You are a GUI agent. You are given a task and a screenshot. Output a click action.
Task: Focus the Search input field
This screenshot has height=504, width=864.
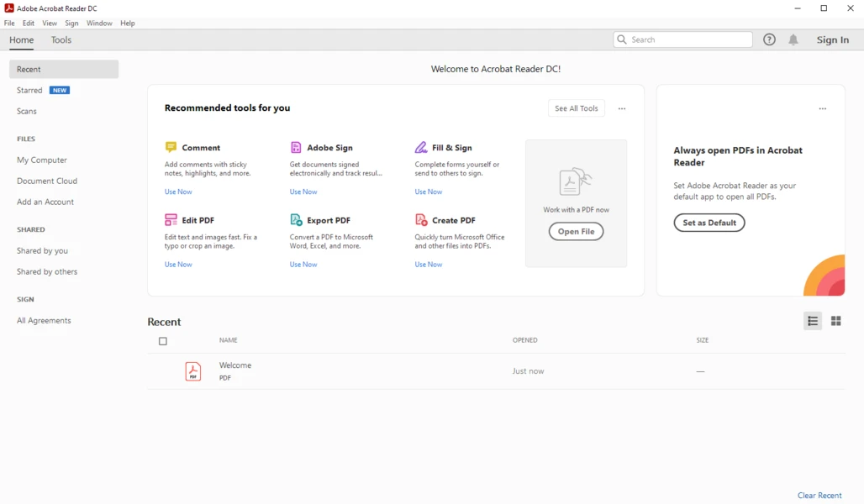pyautogui.click(x=682, y=39)
